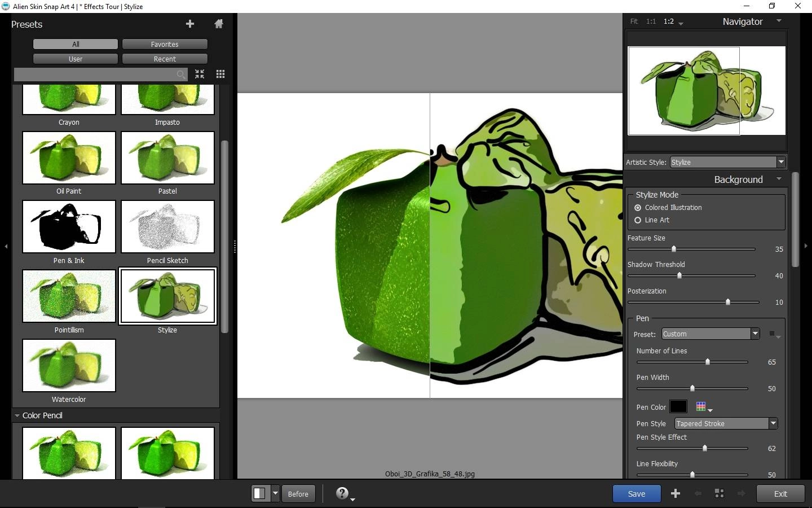Image resolution: width=812 pixels, height=508 pixels.
Task: Select the Pastel preset thumbnail
Action: point(167,158)
